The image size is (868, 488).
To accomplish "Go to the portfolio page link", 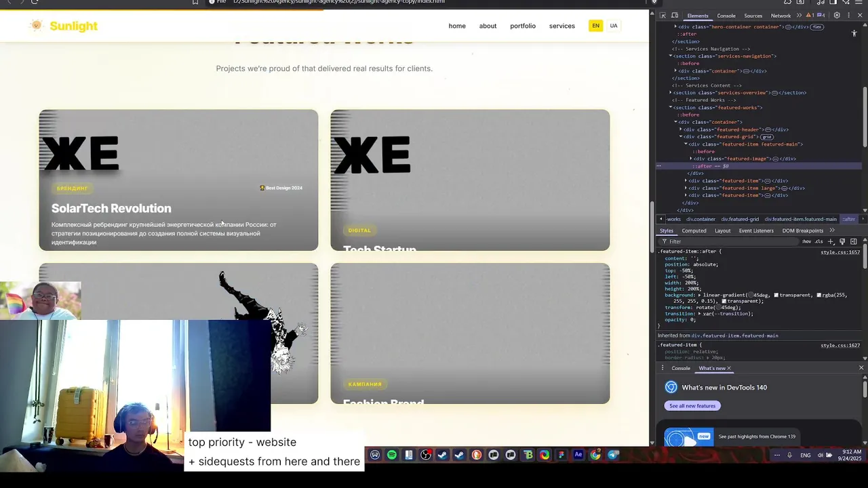I will (x=523, y=26).
